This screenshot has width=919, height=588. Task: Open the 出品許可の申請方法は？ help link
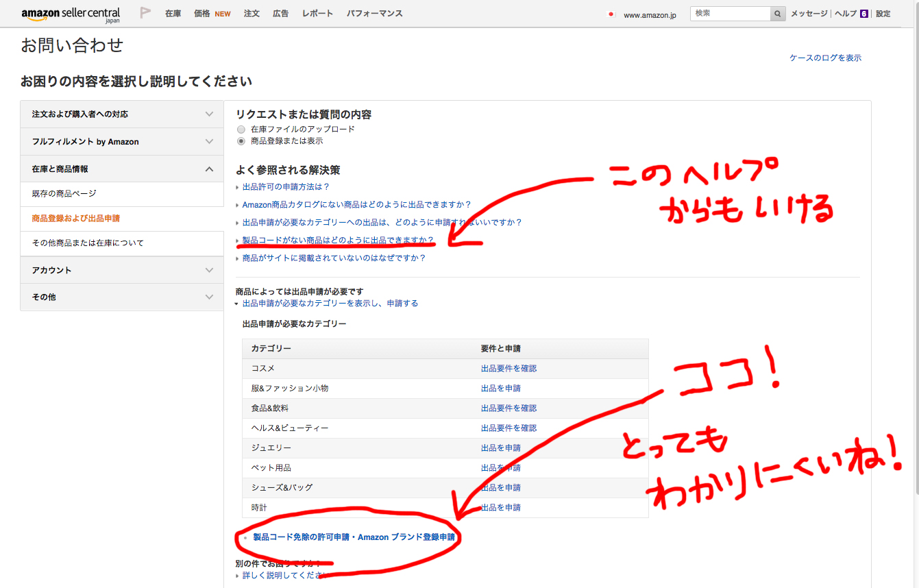[x=286, y=186]
